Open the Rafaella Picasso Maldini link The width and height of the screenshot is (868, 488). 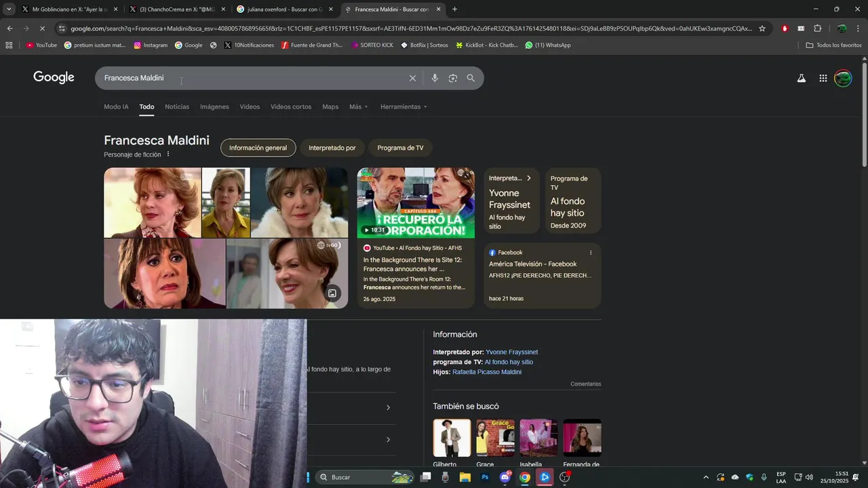[487, 372]
